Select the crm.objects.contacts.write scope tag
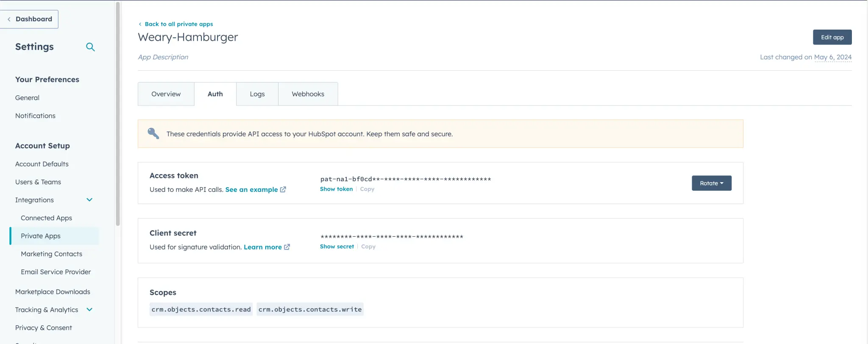This screenshot has height=344, width=868. tap(310, 309)
